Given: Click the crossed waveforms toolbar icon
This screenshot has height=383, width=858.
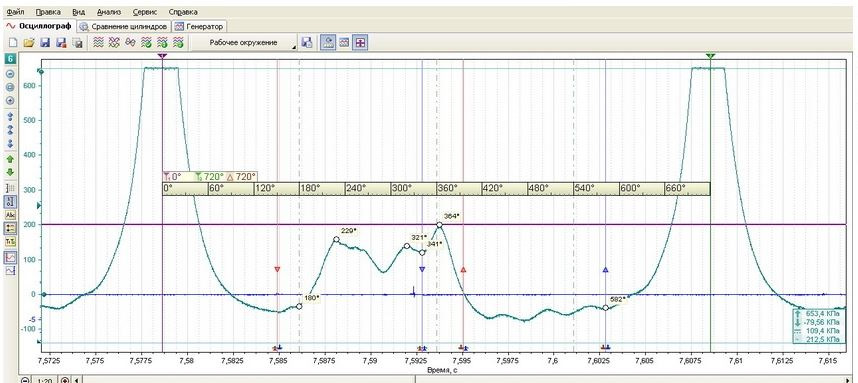Looking at the screenshot, I should pos(114,43).
